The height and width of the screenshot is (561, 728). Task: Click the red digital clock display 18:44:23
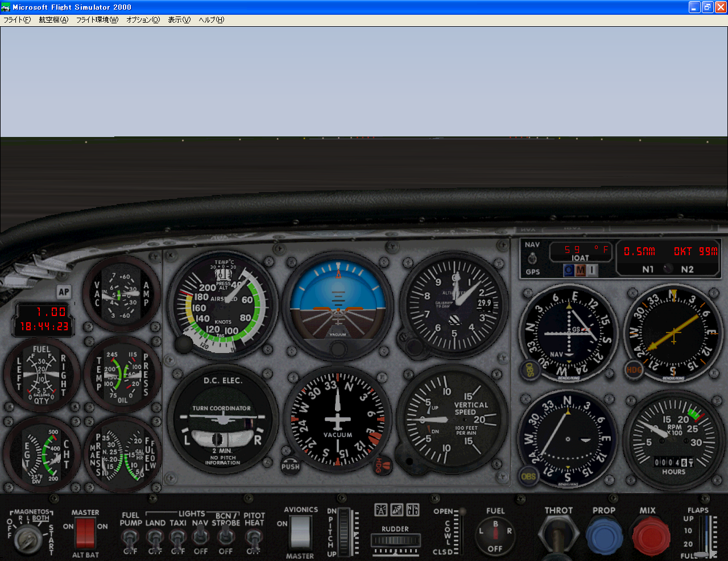pyautogui.click(x=44, y=327)
